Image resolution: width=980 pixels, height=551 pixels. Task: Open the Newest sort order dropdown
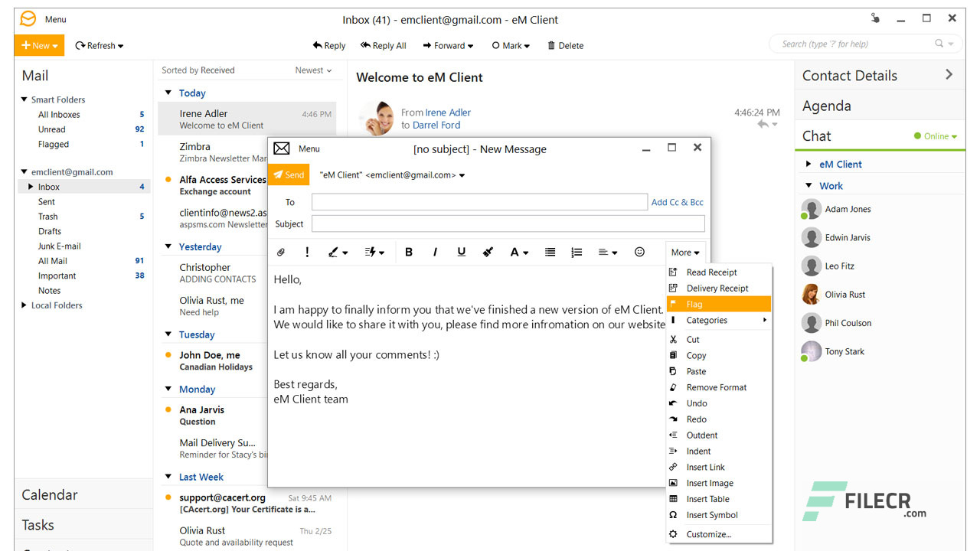[x=312, y=70]
